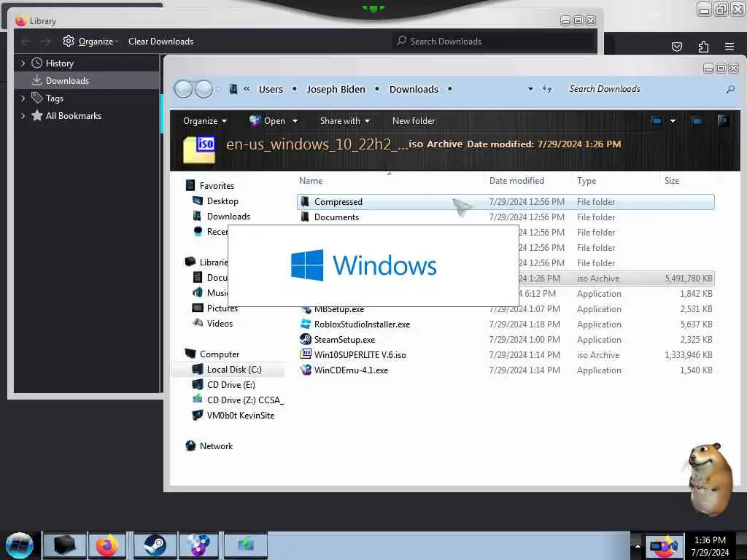Click Open in Explorer toolbar
The height and width of the screenshot is (560, 747).
tap(267, 121)
